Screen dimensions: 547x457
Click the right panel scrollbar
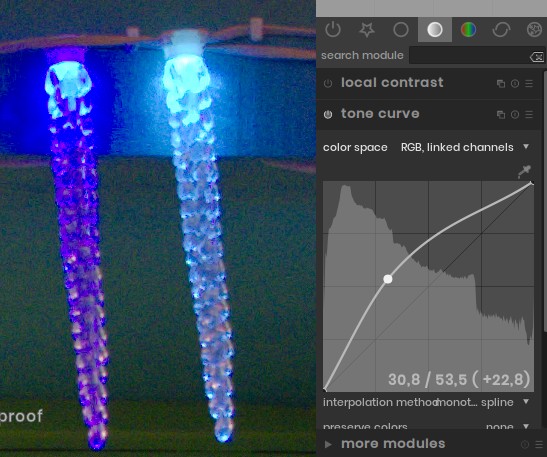(x=545, y=202)
